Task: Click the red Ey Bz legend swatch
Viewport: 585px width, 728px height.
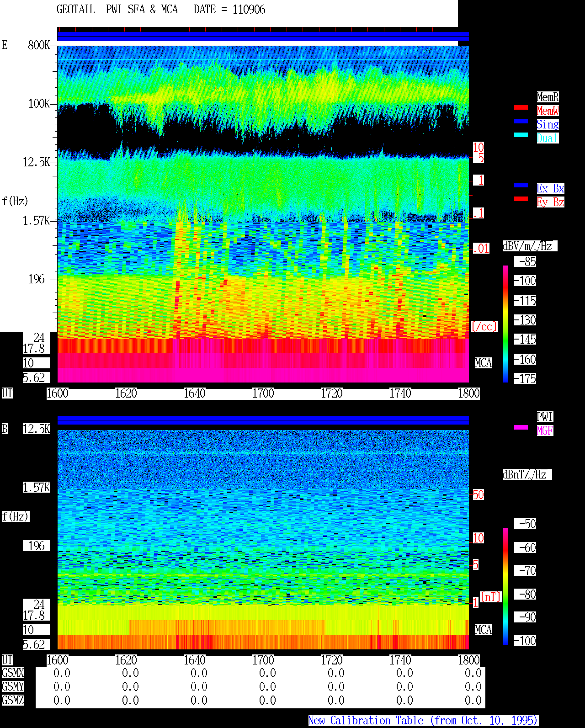Action: point(521,199)
